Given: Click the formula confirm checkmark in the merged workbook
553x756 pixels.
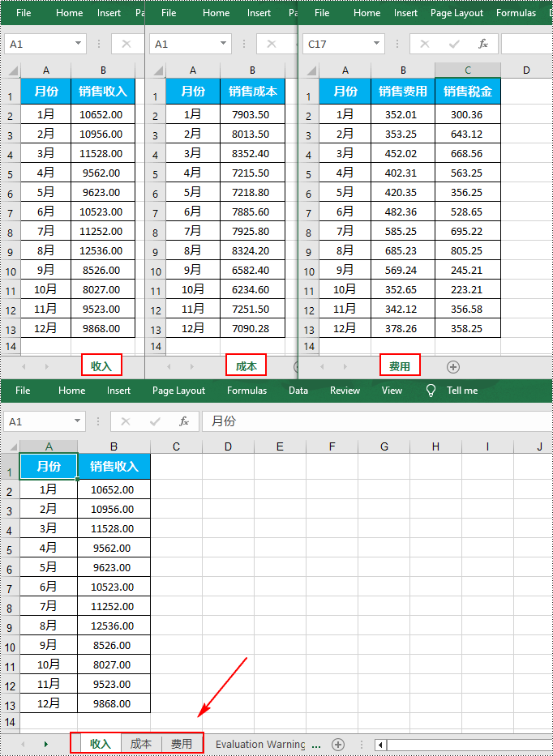Looking at the screenshot, I should [155, 422].
